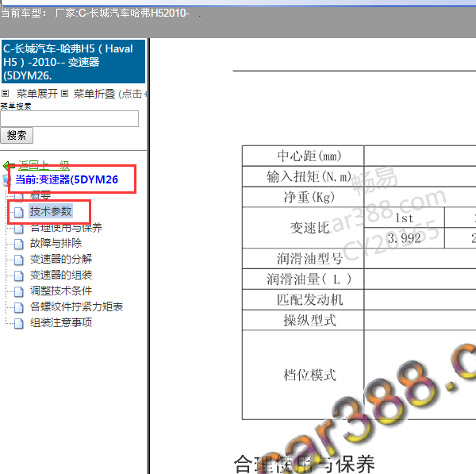Click the page icon beside 技术参数
This screenshot has width=476, height=474.
(x=19, y=212)
